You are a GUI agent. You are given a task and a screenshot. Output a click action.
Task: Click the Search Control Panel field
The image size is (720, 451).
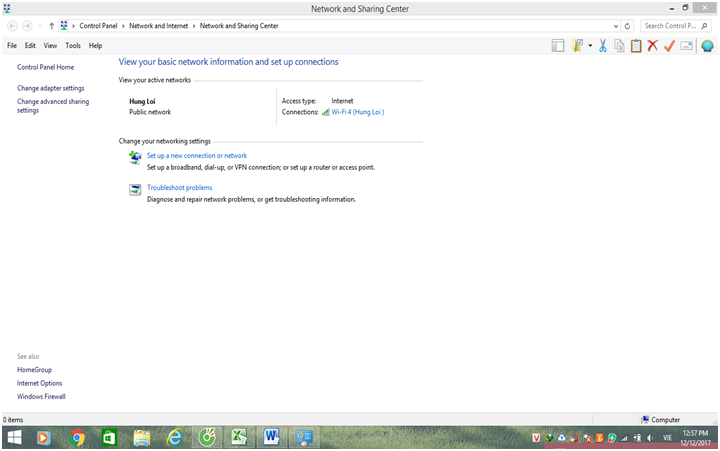[x=676, y=25]
